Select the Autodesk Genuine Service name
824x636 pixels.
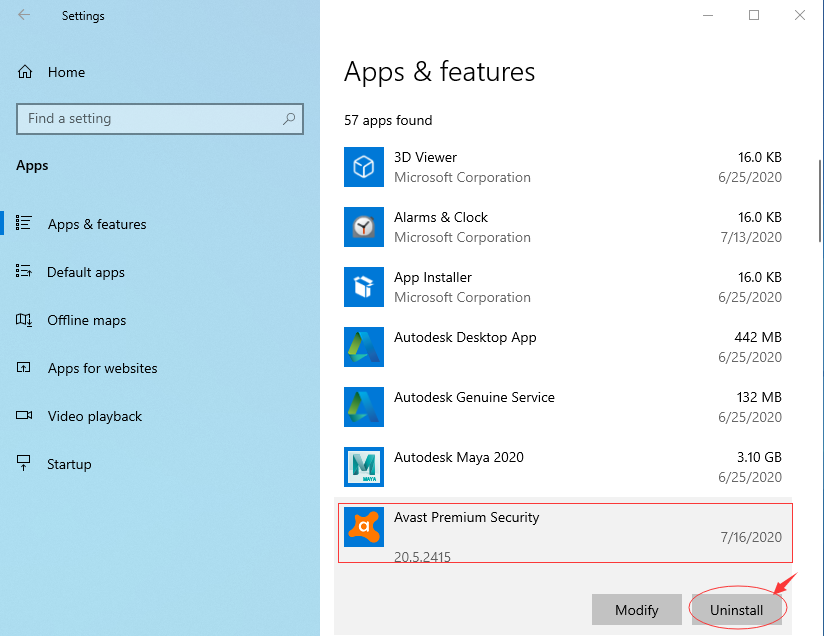475,397
